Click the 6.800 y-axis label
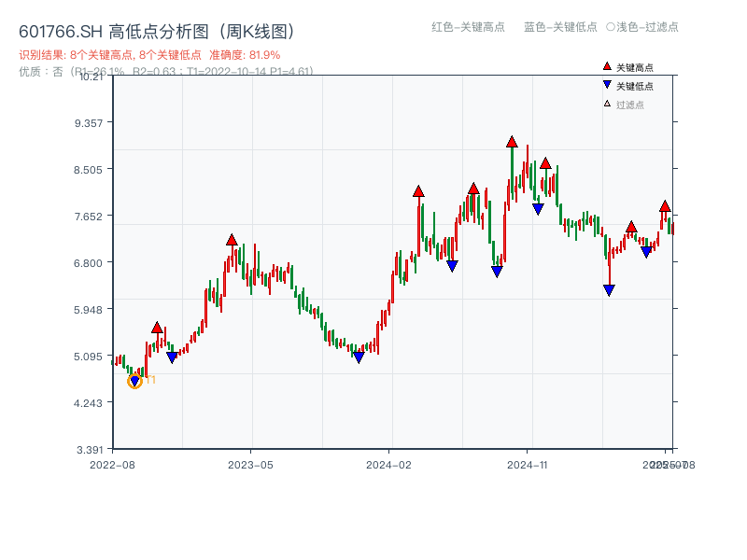 [x=88, y=263]
